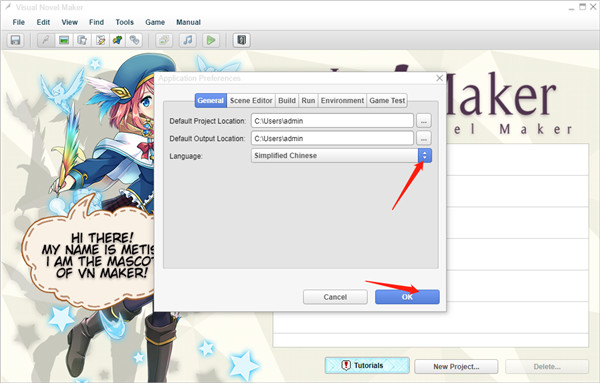Open the View menu
600x383 pixels.
(x=69, y=22)
